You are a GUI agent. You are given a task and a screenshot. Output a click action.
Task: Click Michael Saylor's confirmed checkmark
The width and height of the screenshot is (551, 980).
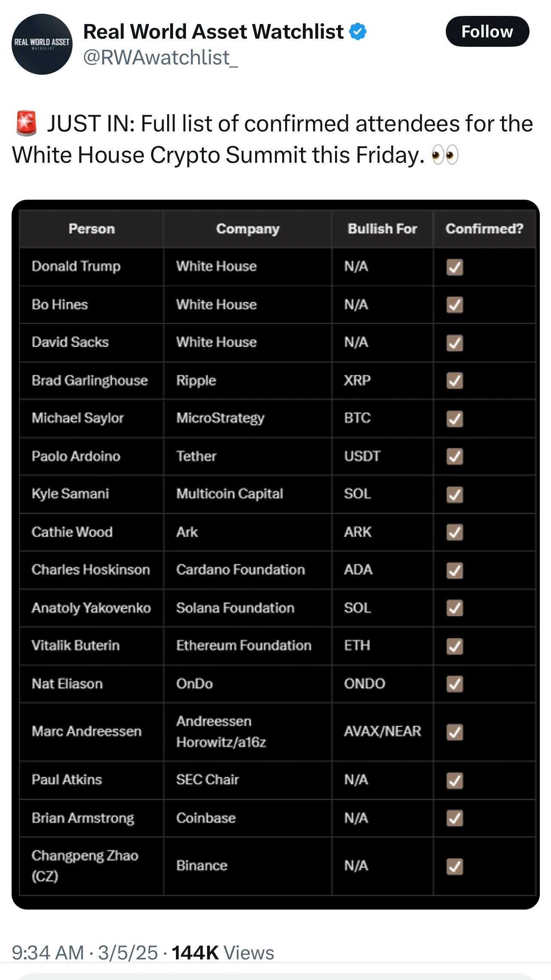[x=455, y=419]
